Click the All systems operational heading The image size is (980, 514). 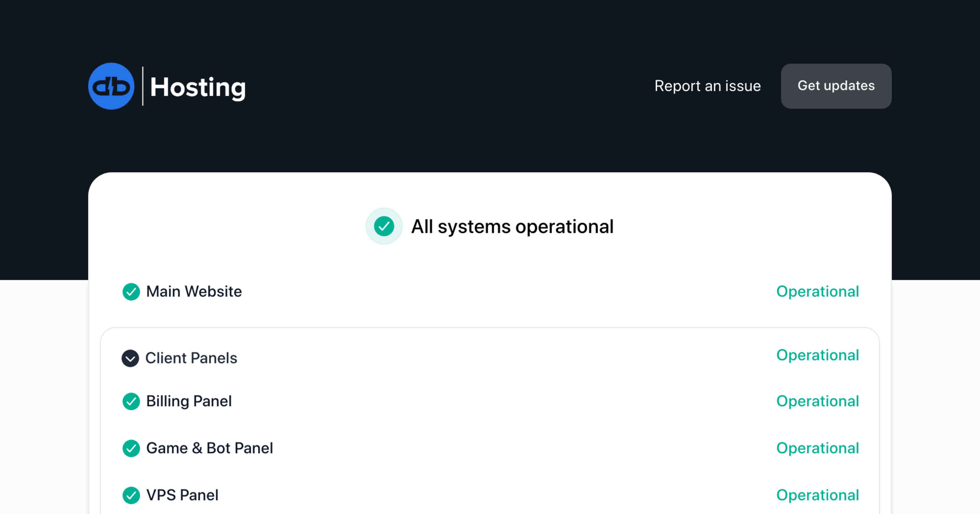[512, 226]
